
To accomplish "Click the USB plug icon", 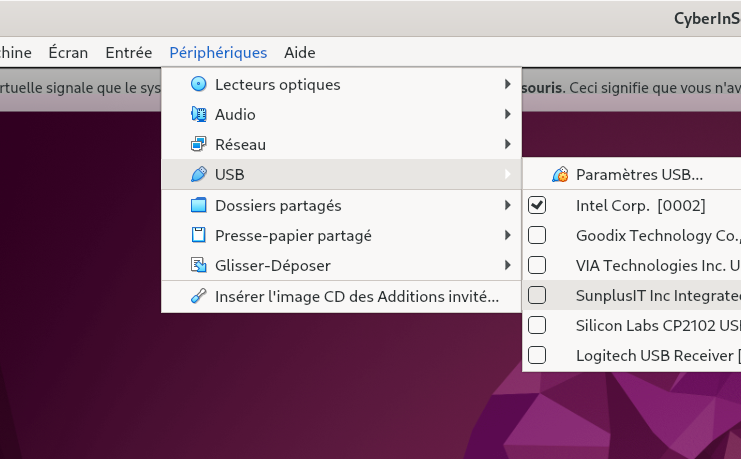I will [198, 175].
